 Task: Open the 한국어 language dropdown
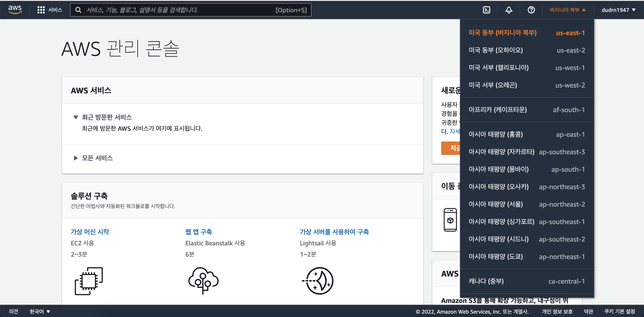pos(40,311)
